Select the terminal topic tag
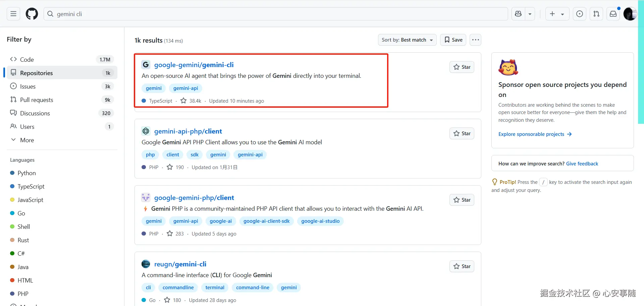 tap(215, 288)
